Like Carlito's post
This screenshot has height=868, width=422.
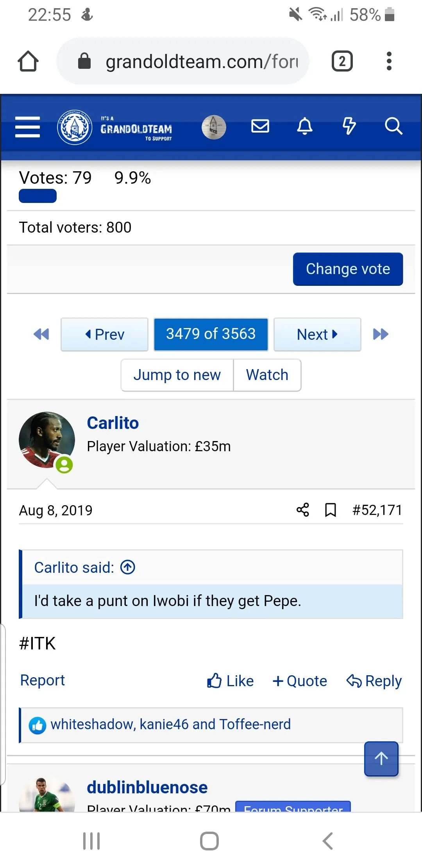coord(231,681)
